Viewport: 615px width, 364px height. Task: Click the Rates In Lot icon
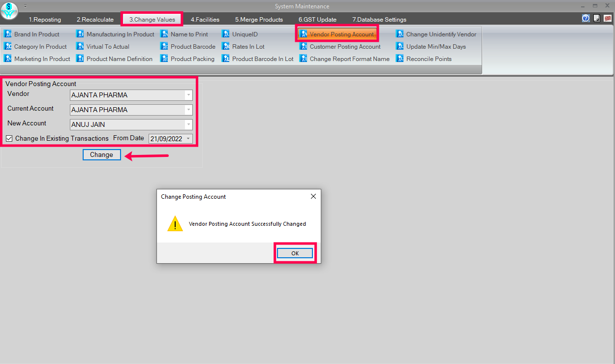coord(226,47)
